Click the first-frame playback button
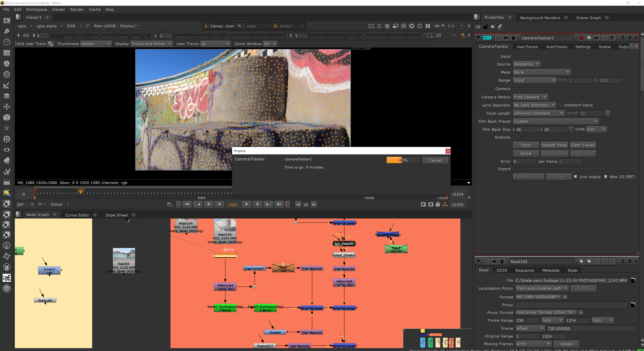 point(187,205)
